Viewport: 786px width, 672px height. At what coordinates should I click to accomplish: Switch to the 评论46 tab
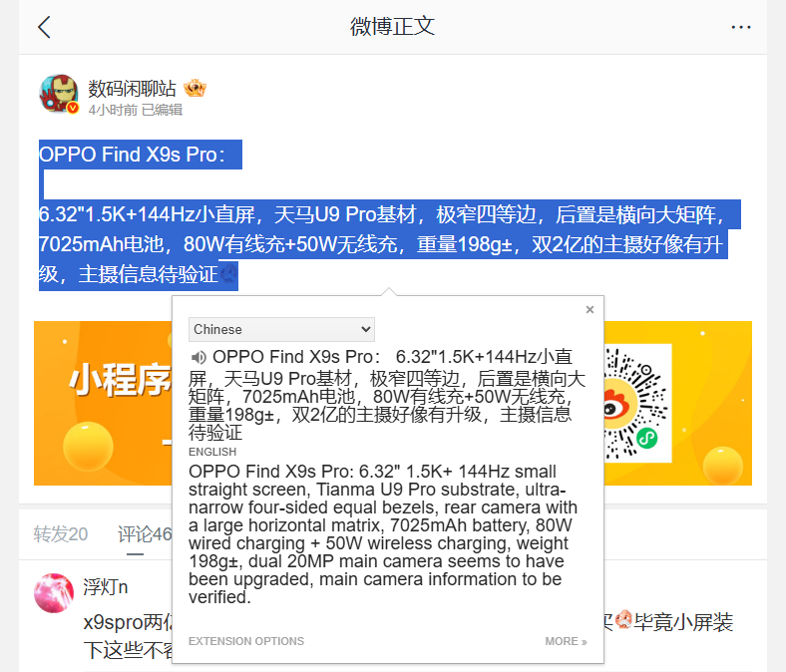[145, 534]
